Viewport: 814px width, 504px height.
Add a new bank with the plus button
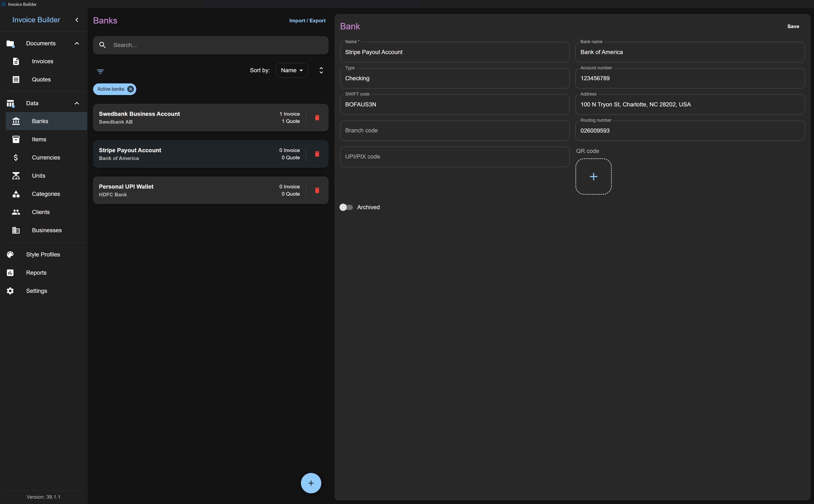(x=311, y=483)
